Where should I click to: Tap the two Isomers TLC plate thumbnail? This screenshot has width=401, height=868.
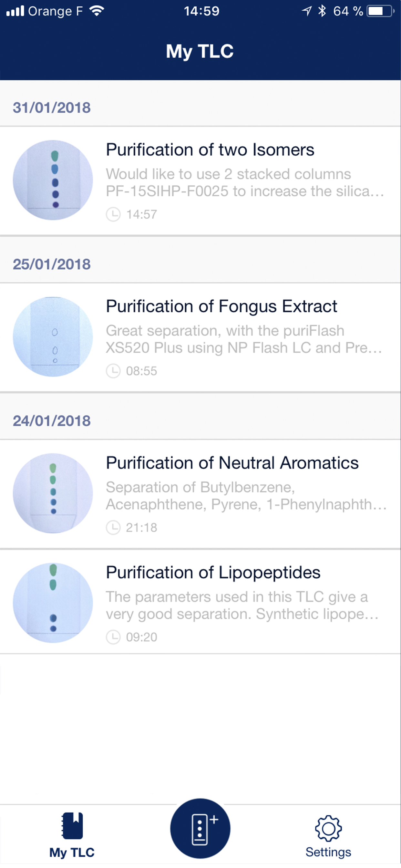tap(53, 180)
